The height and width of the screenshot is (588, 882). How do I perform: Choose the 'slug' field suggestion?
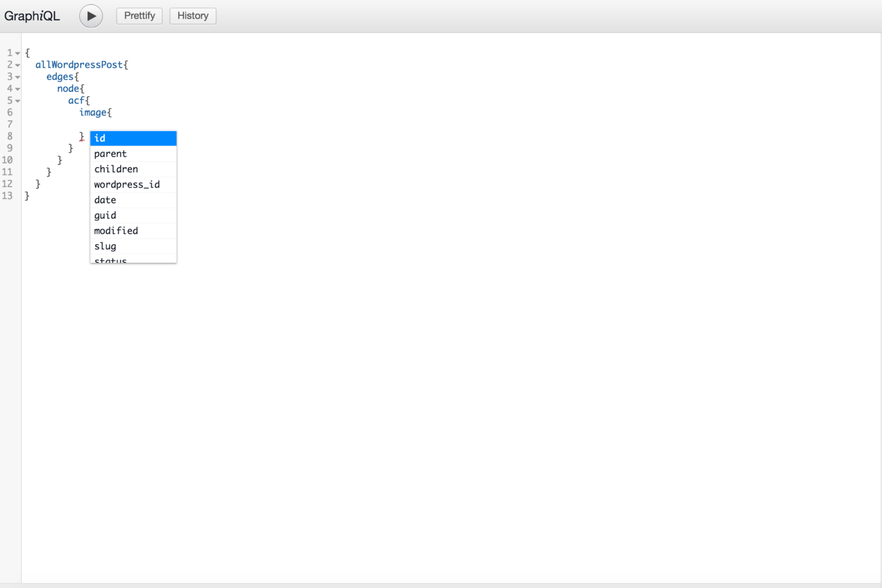click(133, 246)
